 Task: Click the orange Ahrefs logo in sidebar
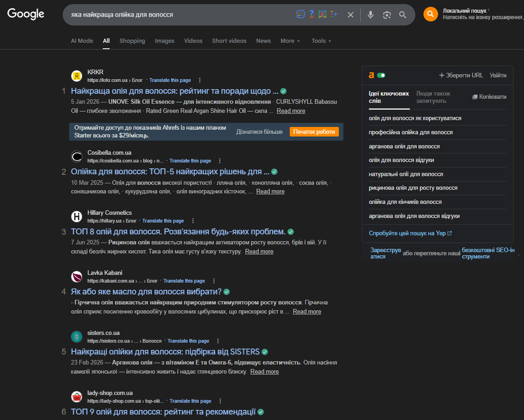pos(371,75)
